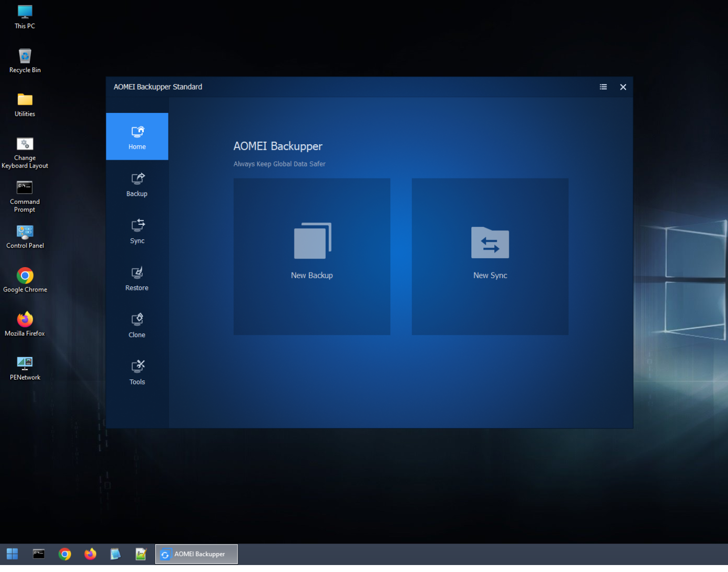728x572 pixels.
Task: Open the blue notebook taskbar icon
Action: pos(115,554)
